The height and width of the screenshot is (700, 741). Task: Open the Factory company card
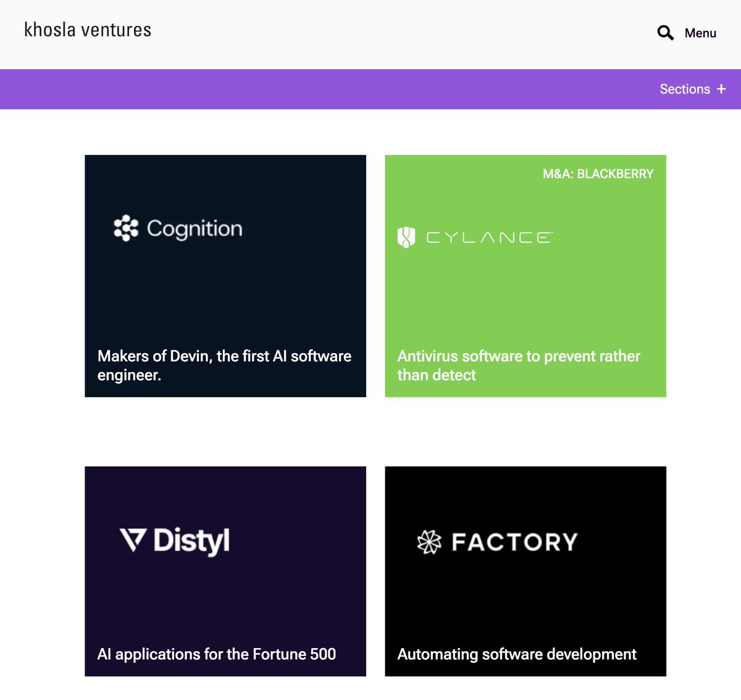tap(525, 571)
